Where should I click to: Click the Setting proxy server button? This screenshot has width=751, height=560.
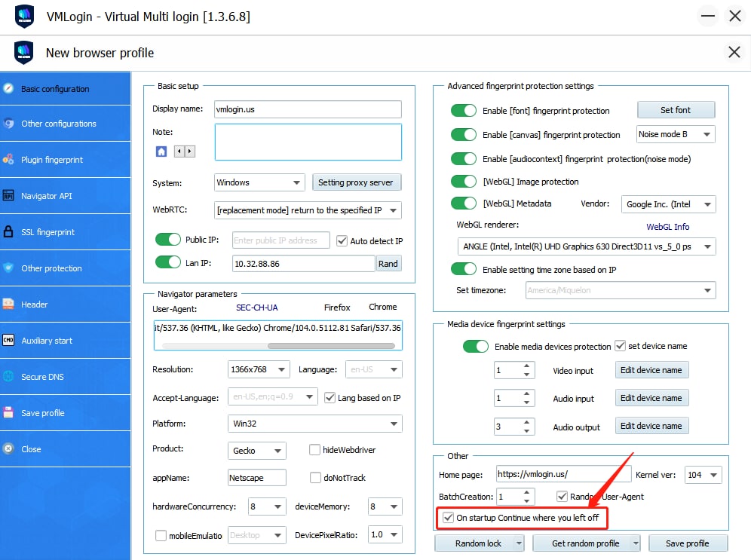click(357, 182)
